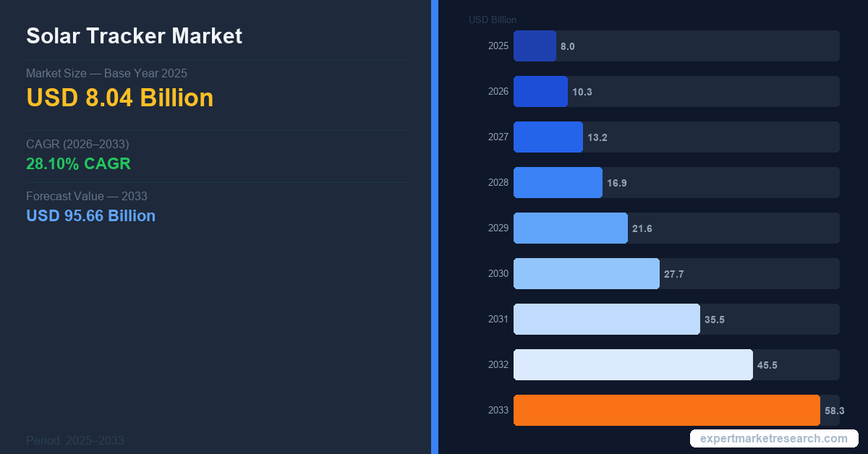868x454 pixels.
Task: Click the orange 2033 forecast bar
Action: (x=666, y=410)
